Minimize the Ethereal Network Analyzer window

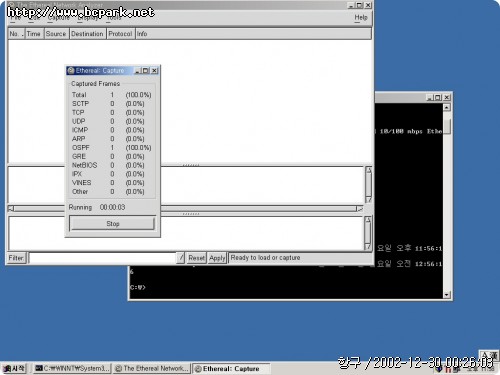[351, 5]
